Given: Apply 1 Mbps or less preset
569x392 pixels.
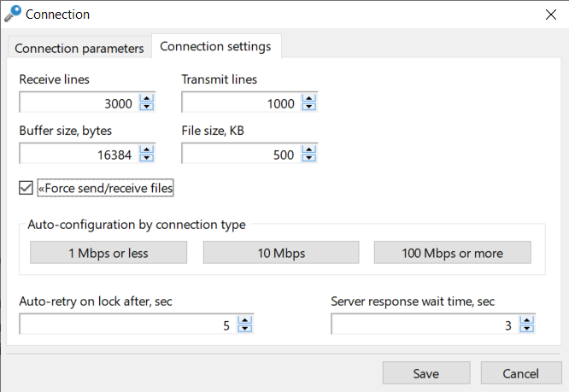Looking at the screenshot, I should click(x=109, y=253).
